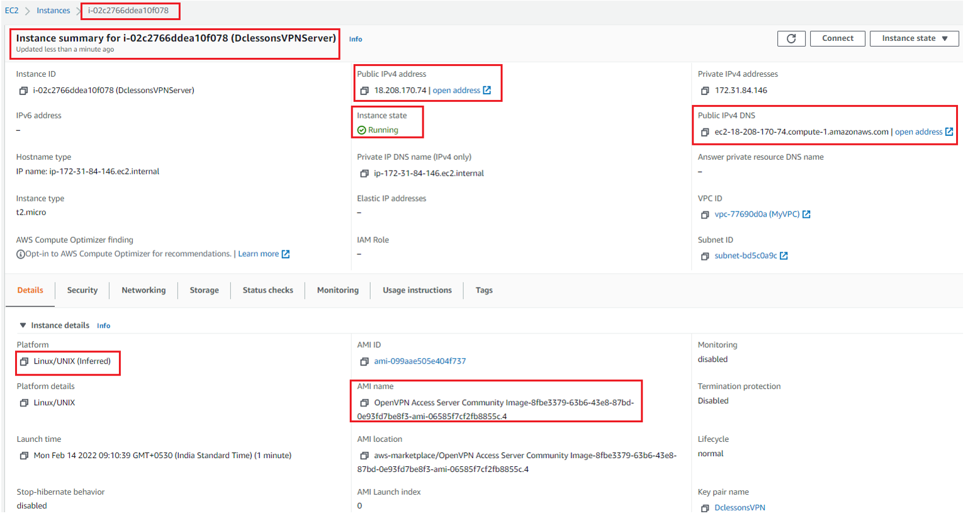This screenshot has height=516, width=980.
Task: Click the Running instance state text
Action: [x=383, y=130]
